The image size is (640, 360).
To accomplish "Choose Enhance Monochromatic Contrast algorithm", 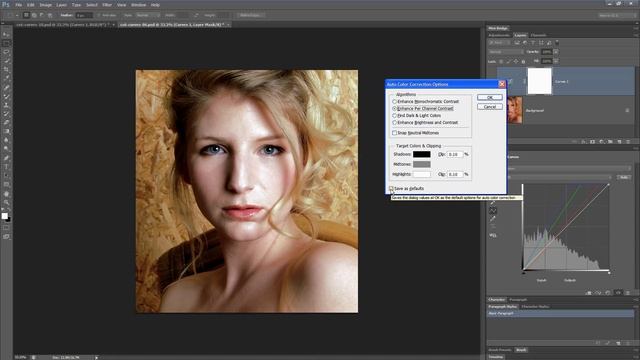I will [x=425, y=101].
